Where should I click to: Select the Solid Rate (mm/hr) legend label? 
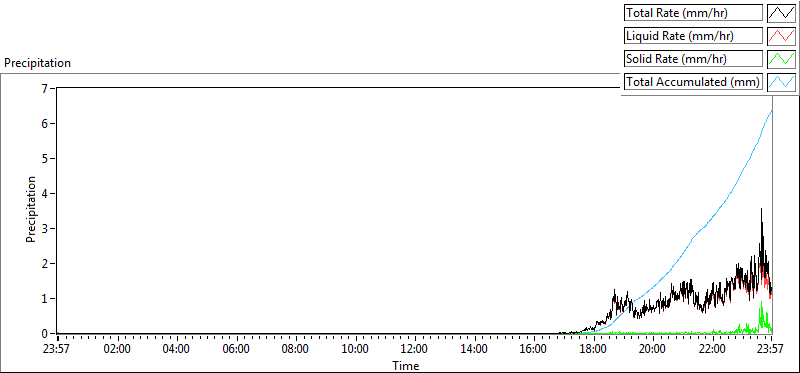coord(693,59)
